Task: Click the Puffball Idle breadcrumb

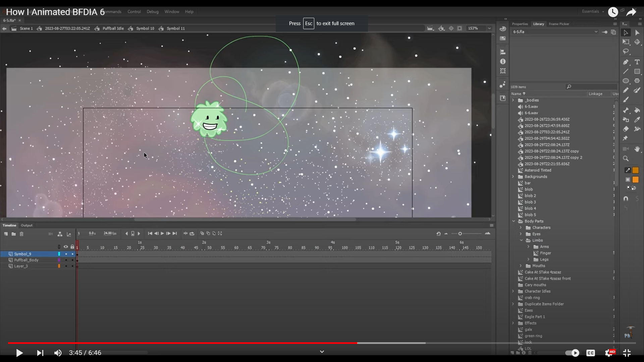Action: pos(113,28)
